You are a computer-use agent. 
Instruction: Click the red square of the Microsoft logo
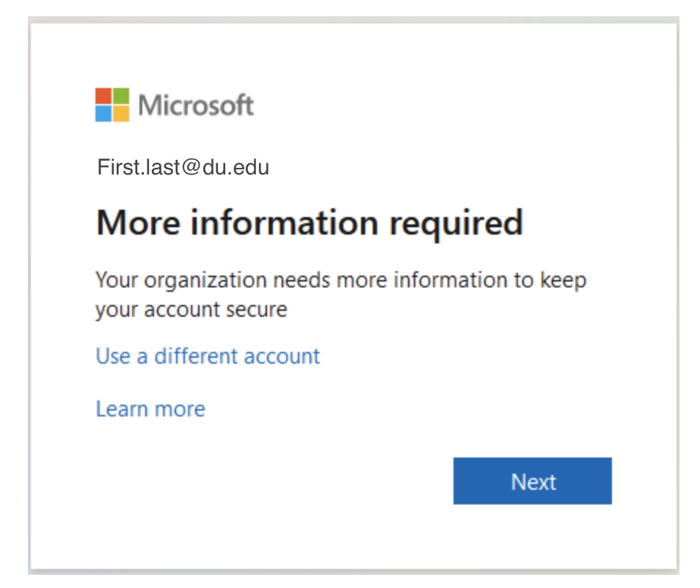pyautogui.click(x=103, y=96)
